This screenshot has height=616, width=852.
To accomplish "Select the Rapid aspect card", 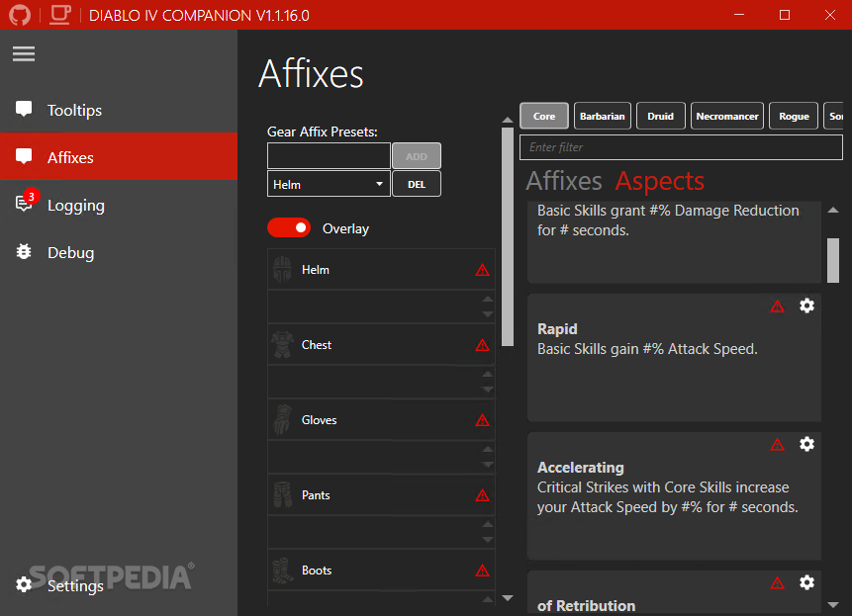I will [674, 357].
